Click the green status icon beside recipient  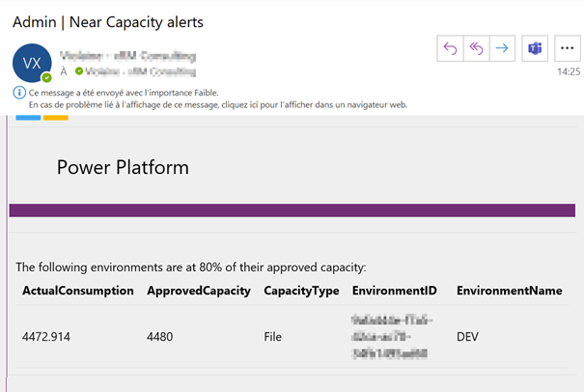[x=80, y=71]
